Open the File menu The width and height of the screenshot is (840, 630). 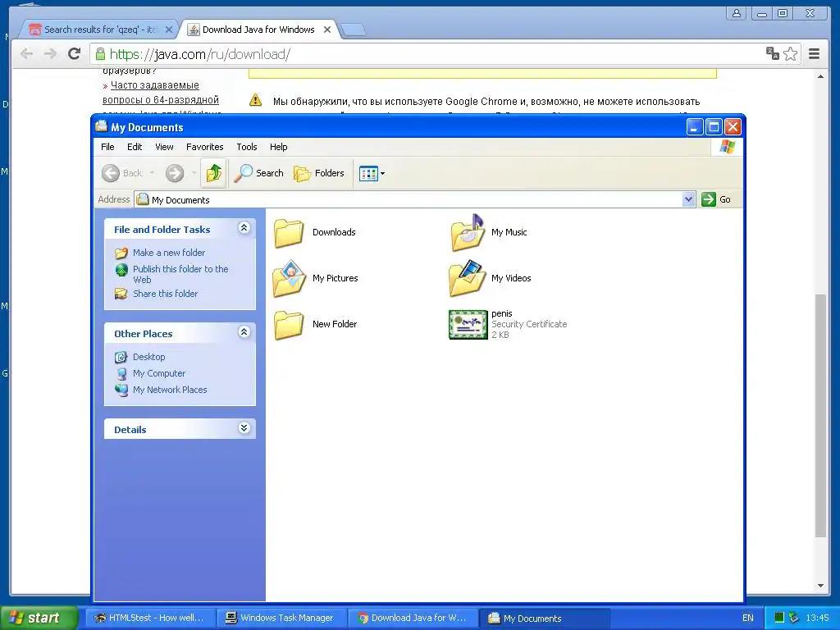click(x=107, y=147)
